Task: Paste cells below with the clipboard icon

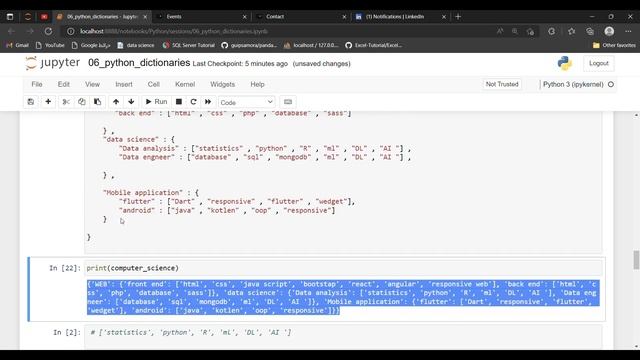Action: pos(98,102)
